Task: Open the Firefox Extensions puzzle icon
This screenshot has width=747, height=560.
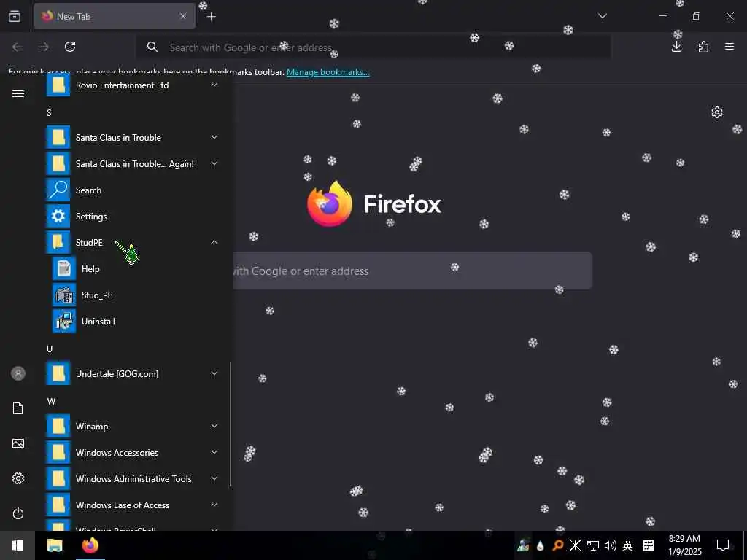Action: click(x=703, y=47)
